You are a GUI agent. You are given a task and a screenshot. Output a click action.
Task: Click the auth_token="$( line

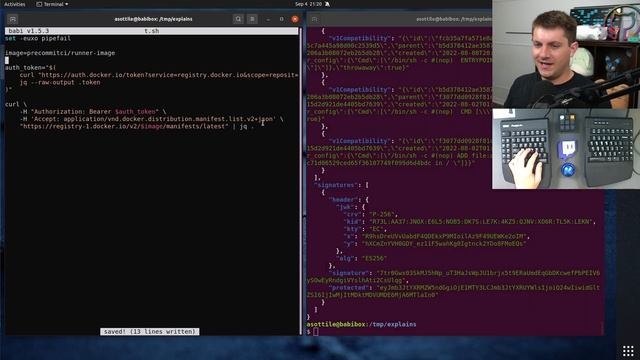(x=31, y=68)
